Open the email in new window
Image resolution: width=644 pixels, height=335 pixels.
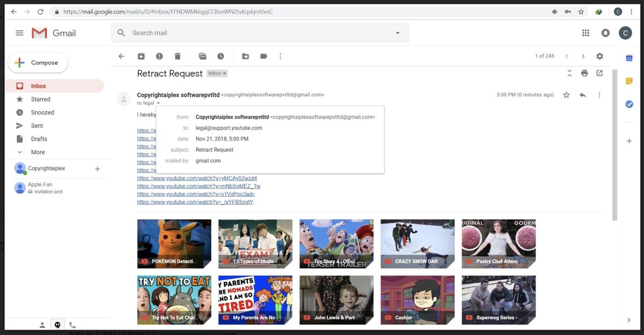tap(599, 73)
